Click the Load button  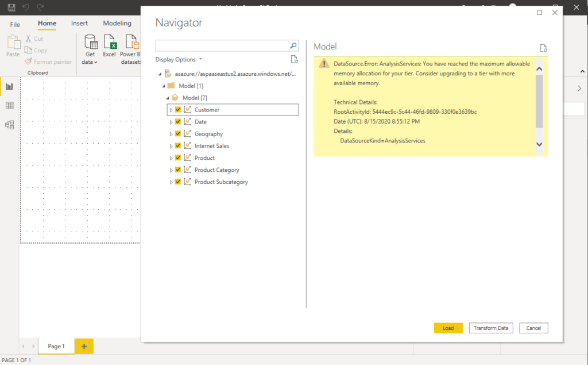click(448, 328)
